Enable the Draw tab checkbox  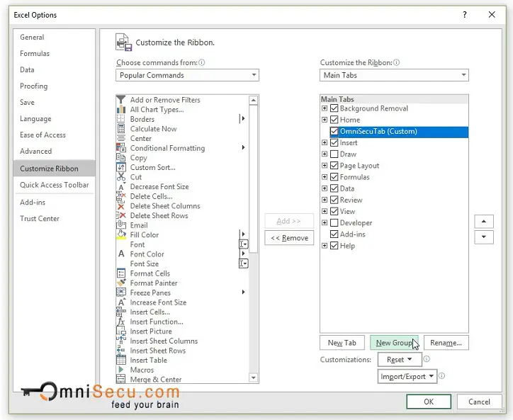[334, 154]
